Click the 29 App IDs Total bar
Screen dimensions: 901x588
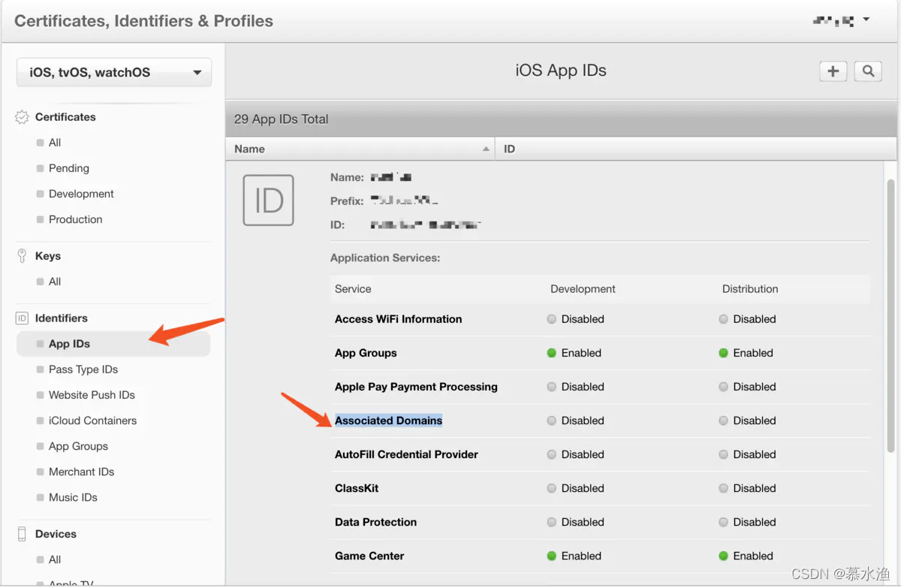coord(561,119)
